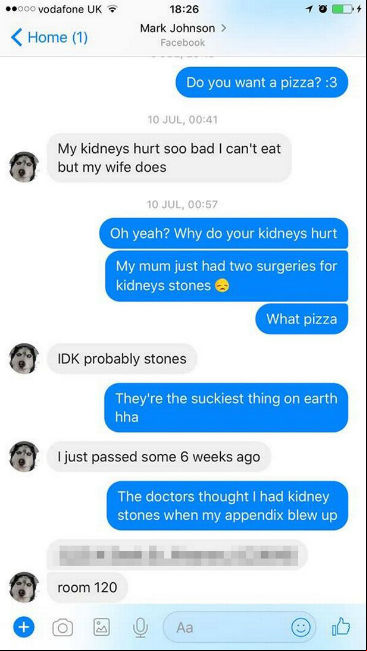Select 'Oh yeah? Why do your kidneys hurt' bubble
Viewport: 367px width, 651px height.
tap(223, 233)
